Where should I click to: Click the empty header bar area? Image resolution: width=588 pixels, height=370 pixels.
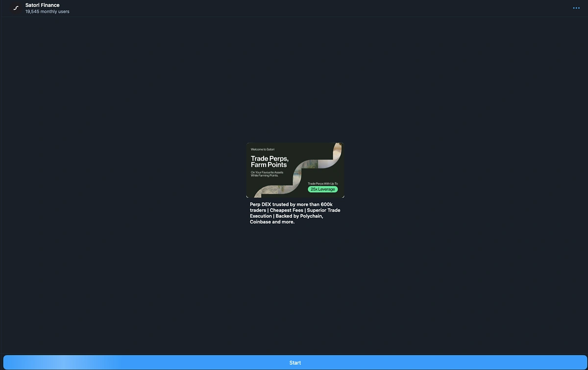coord(294,8)
